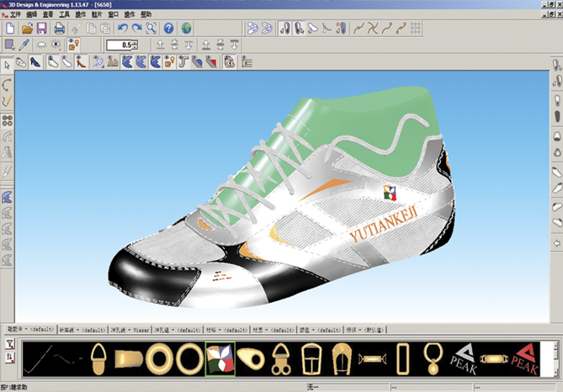Click the left-arrow icon on the right sidebar
This screenshot has width=563, height=392.
pyautogui.click(x=557, y=243)
